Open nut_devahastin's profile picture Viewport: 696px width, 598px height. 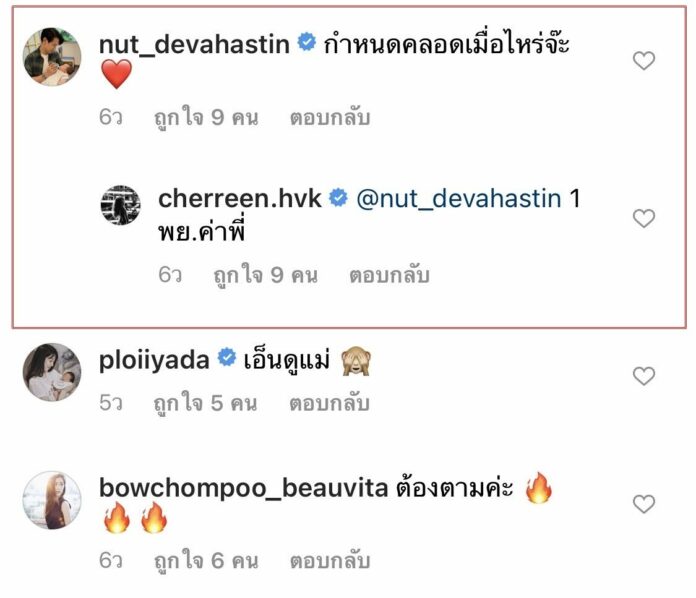[x=52, y=56]
